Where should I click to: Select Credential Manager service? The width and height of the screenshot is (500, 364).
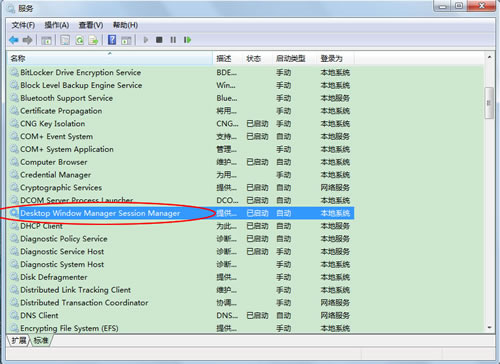[180, 175]
